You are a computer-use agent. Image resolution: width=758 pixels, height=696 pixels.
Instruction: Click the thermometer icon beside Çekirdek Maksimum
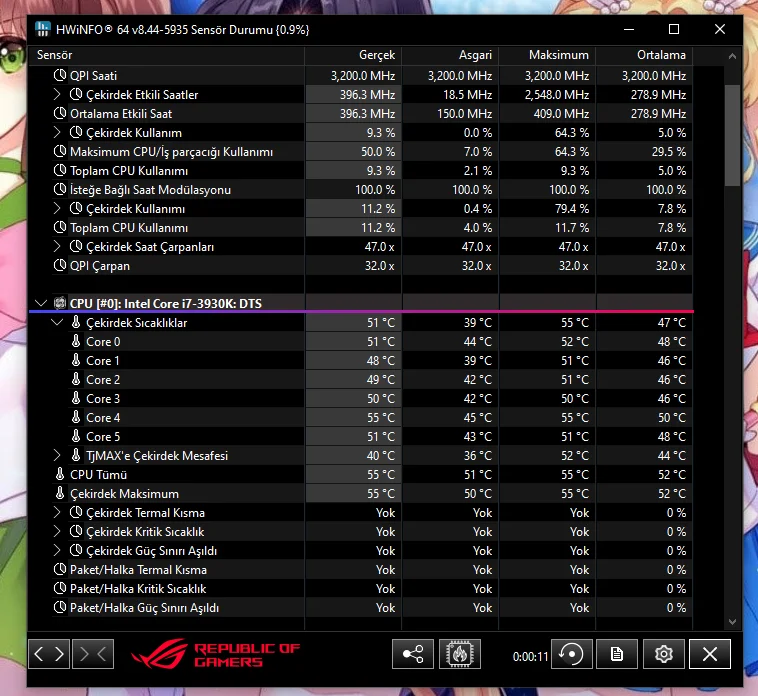(x=59, y=493)
